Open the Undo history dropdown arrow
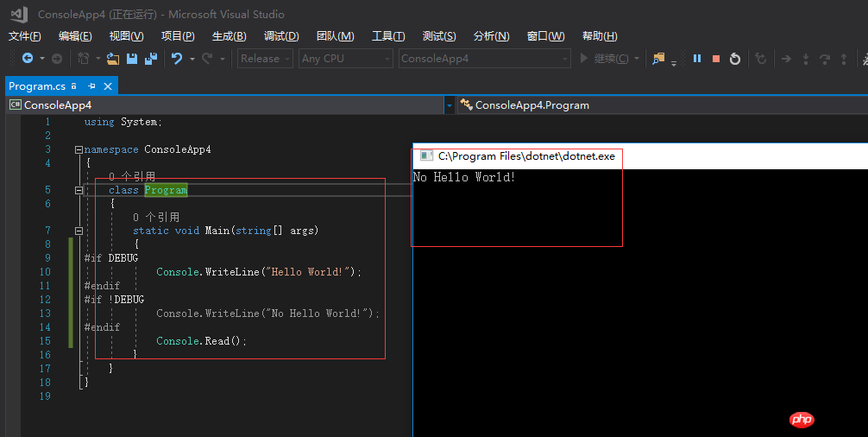This screenshot has height=437, width=868. tap(192, 58)
